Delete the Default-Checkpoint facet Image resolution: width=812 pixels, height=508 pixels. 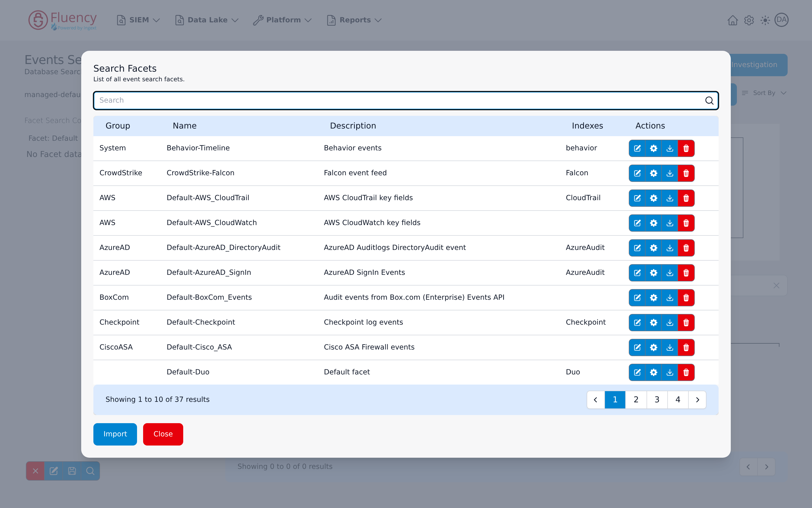686,322
